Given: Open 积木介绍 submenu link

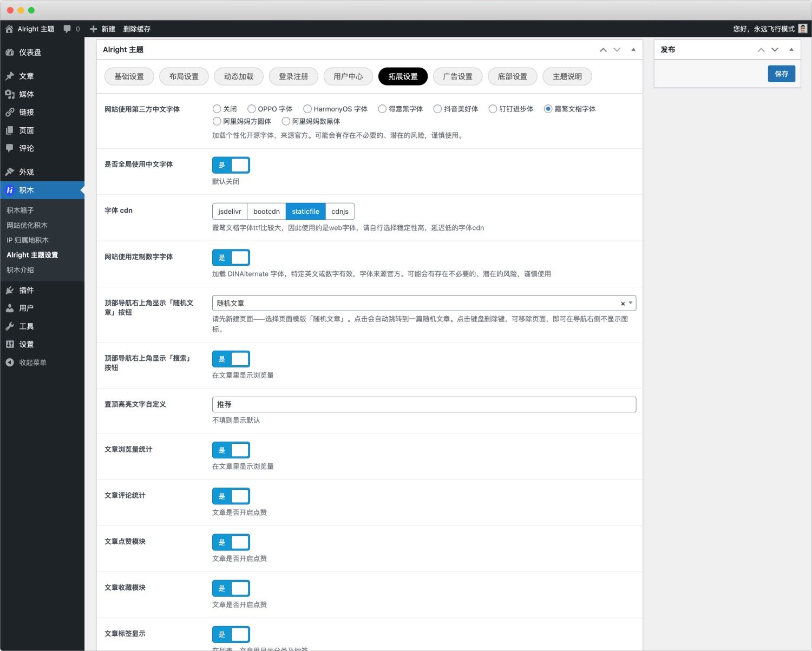Looking at the screenshot, I should (20, 270).
